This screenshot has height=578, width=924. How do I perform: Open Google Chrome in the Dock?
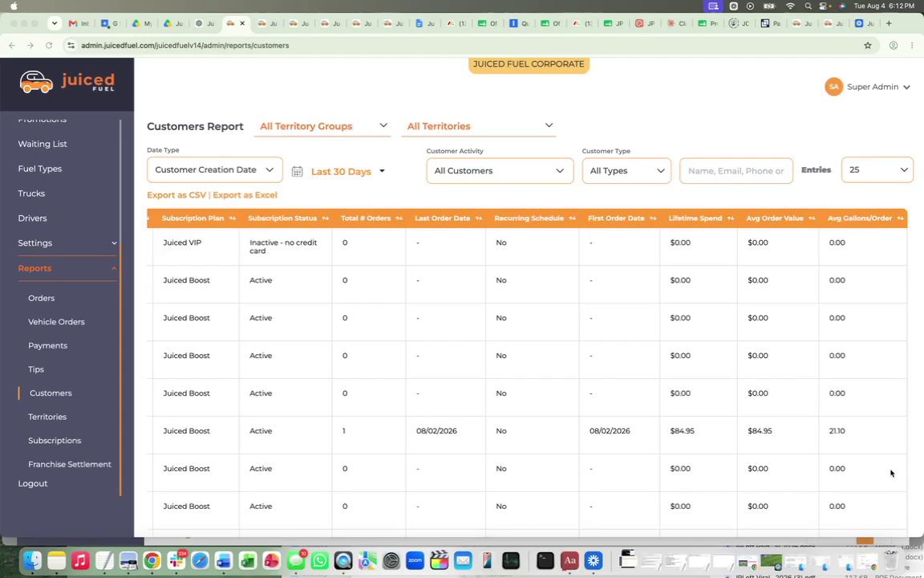coord(152,560)
